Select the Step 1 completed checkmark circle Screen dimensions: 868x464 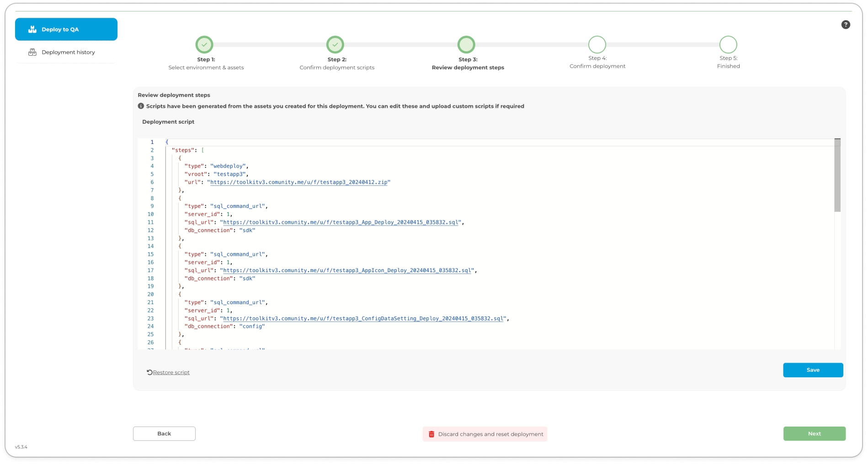tap(204, 45)
